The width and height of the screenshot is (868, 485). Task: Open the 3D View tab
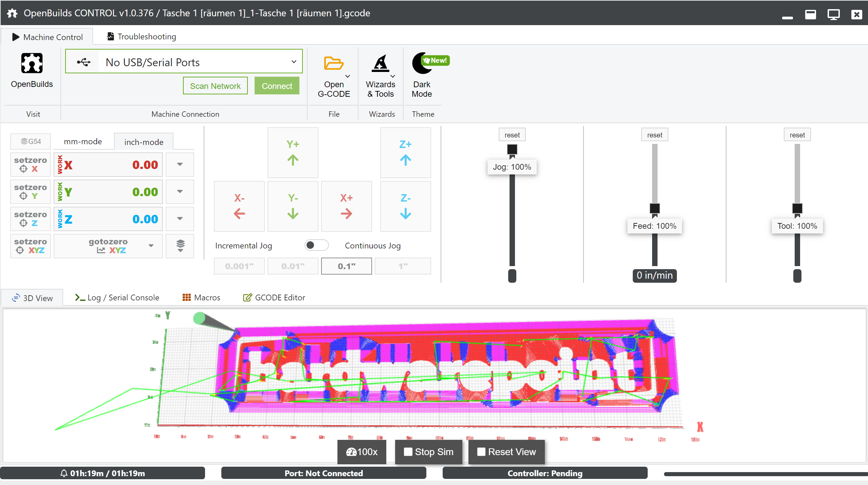[x=33, y=298]
